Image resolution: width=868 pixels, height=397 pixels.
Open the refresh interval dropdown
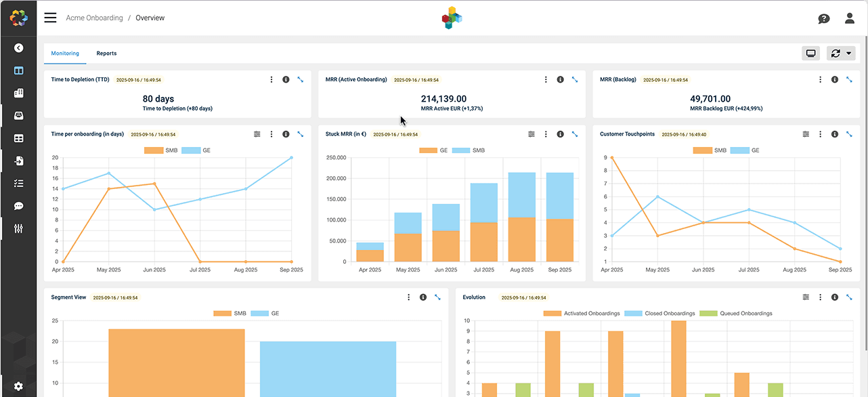(841, 54)
